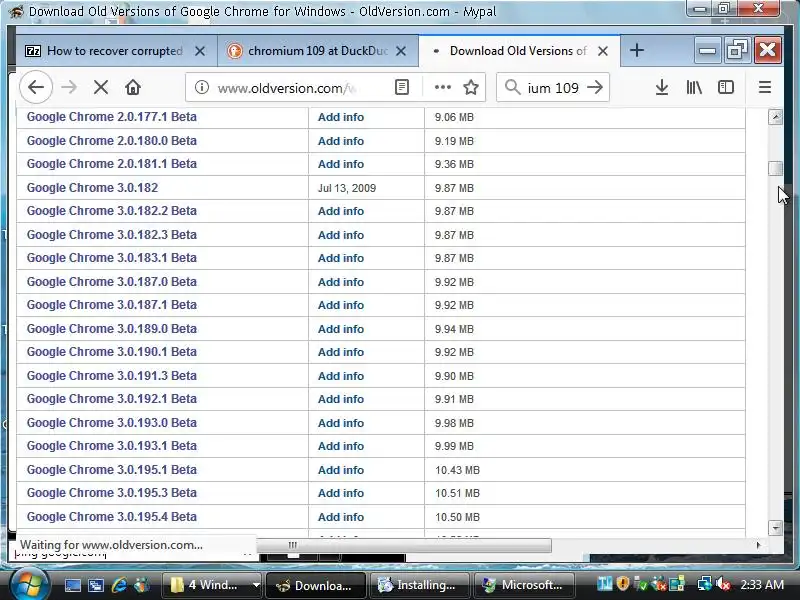Click the page scrollbar up arrow
This screenshot has height=600, width=800.
pyautogui.click(x=776, y=117)
